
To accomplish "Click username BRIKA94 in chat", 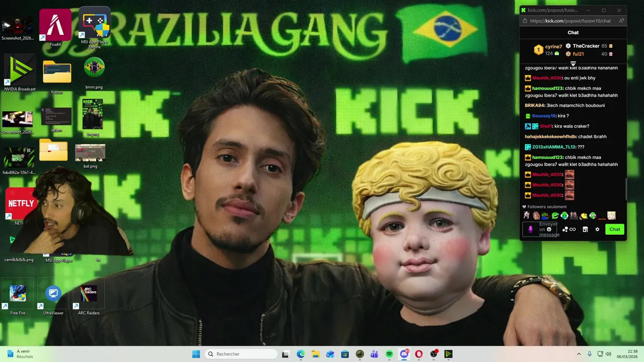I will pos(535,106).
